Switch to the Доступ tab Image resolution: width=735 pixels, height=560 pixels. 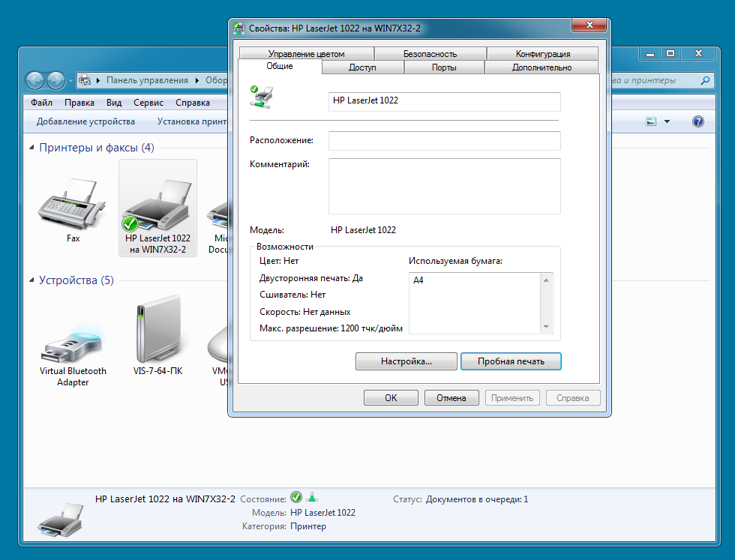[362, 67]
